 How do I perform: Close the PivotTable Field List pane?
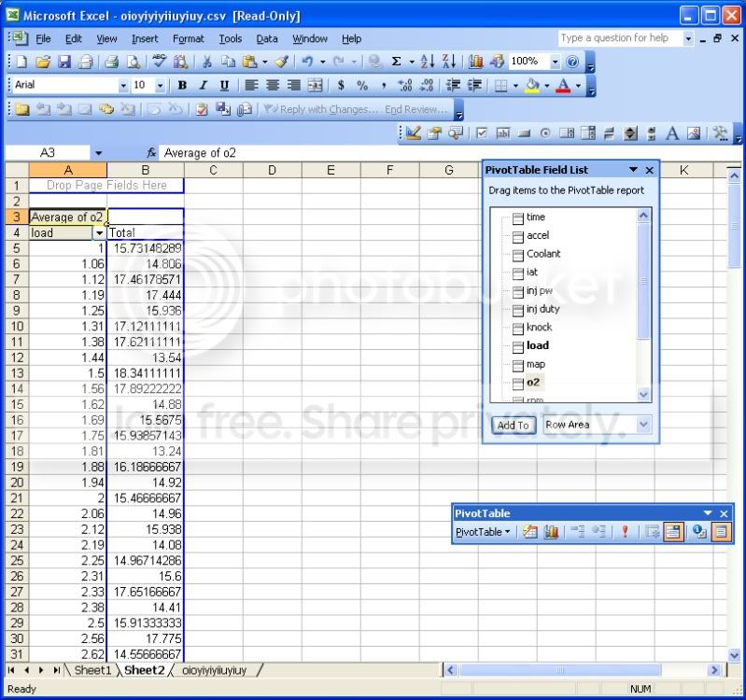pyautogui.click(x=649, y=170)
